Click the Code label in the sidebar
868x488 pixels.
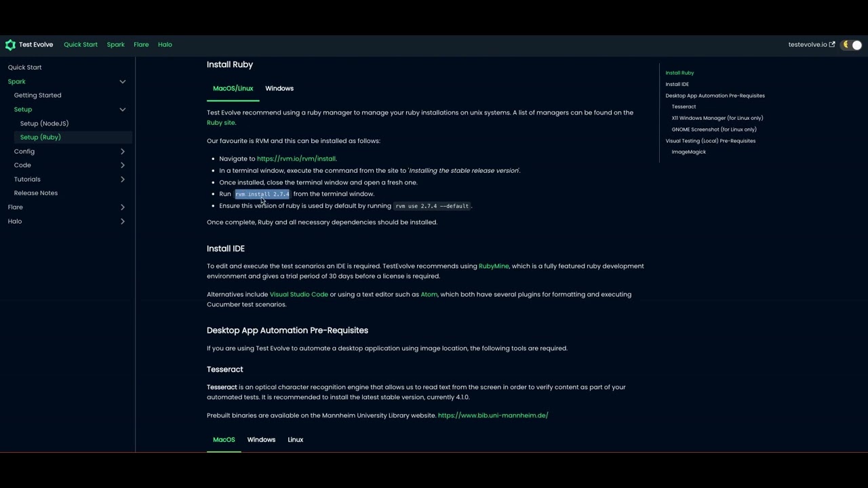[22, 165]
